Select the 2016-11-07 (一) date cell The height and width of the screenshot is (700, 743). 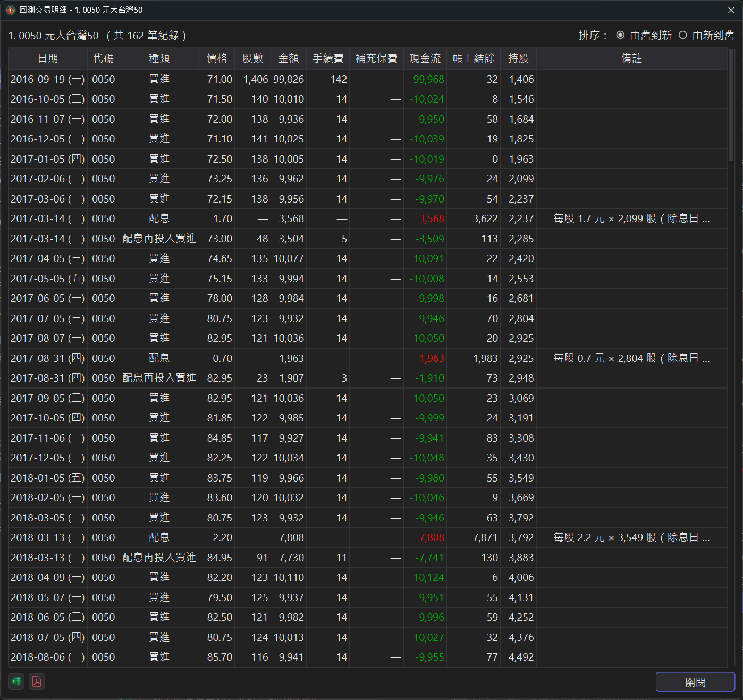[x=48, y=119]
